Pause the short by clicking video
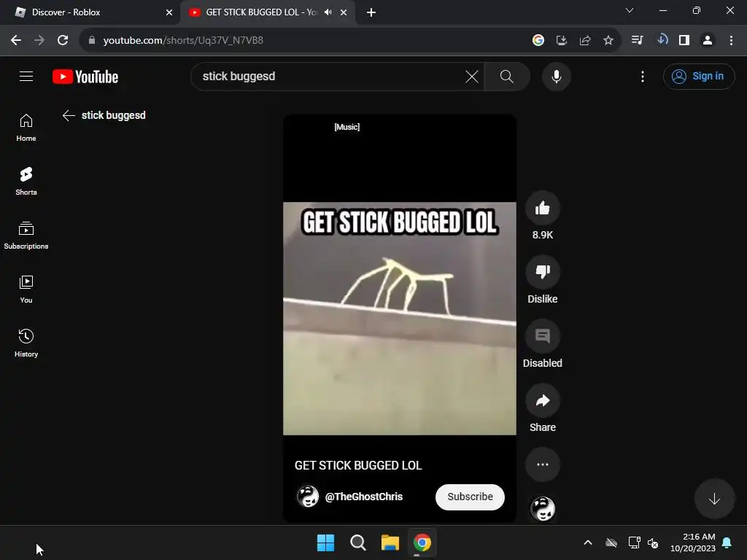The width and height of the screenshot is (747, 560). click(399, 318)
